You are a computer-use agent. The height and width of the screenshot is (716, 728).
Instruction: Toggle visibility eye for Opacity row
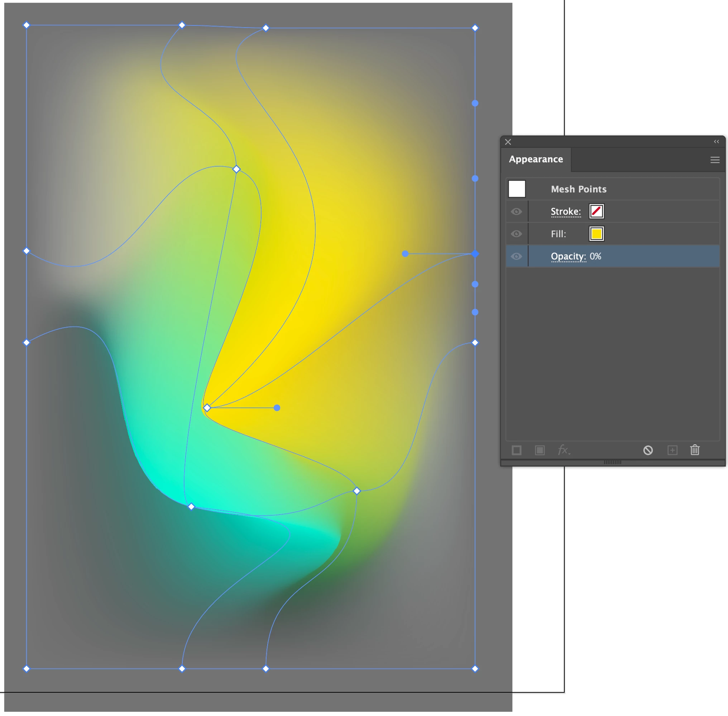pos(516,257)
